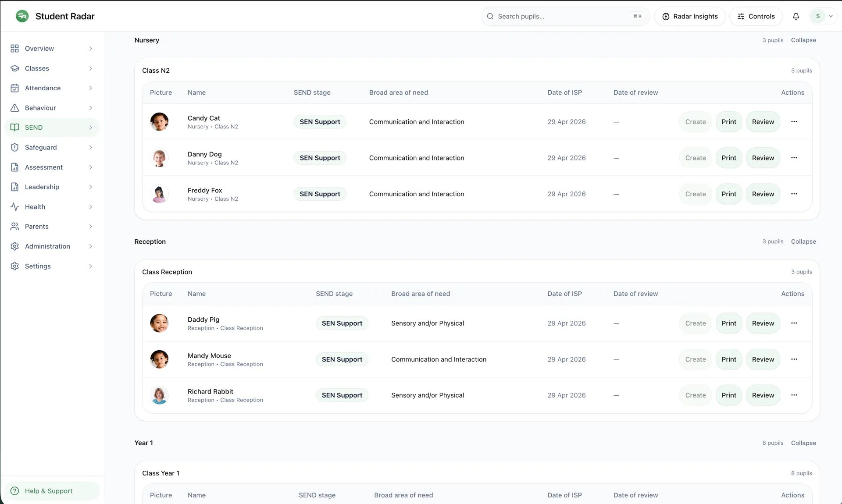Expand the Overview chevron

[91, 49]
